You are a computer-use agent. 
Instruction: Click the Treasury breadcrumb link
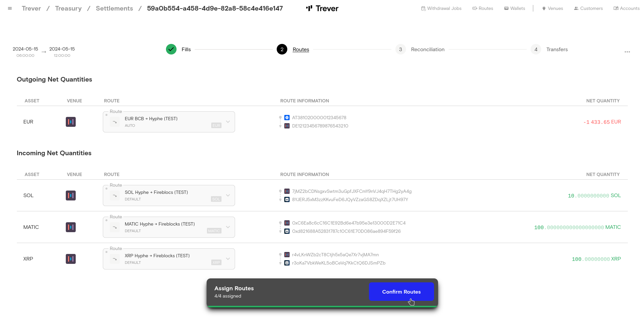click(x=68, y=9)
